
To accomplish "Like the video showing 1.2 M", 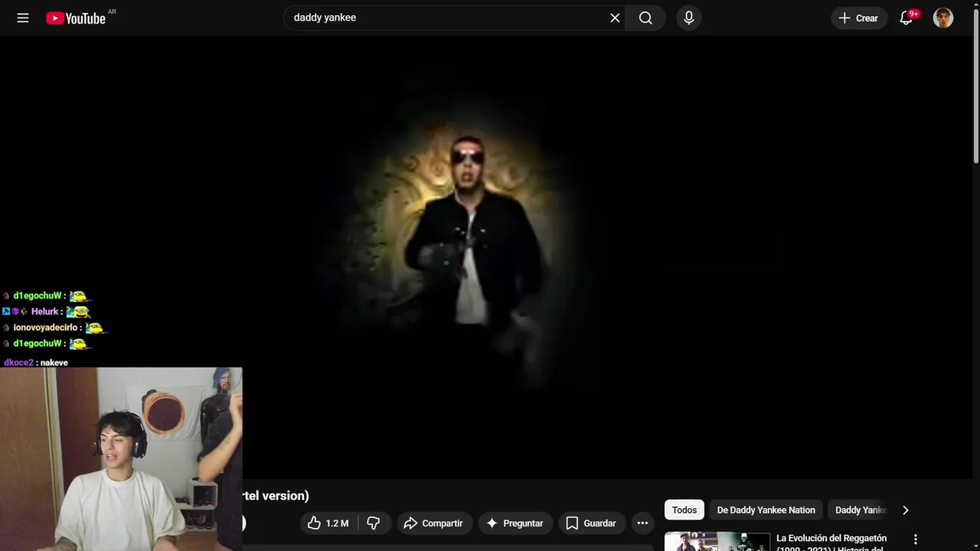I will 328,523.
